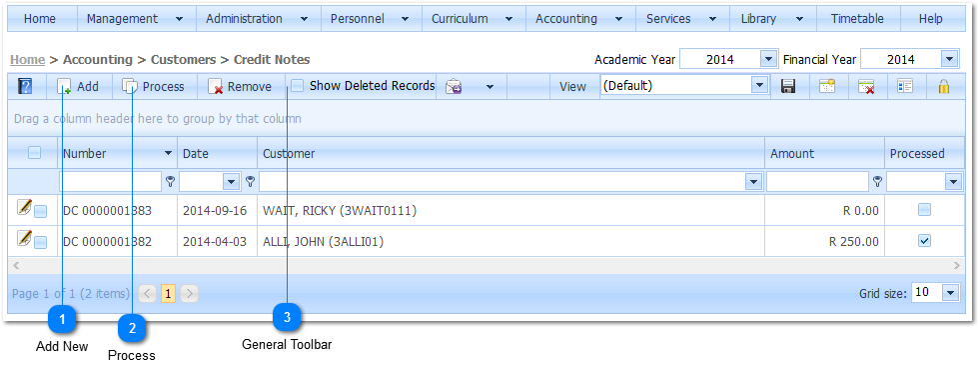Viewport: 980px width, 379px height.
Task: Open the Services menu
Action: [x=682, y=19]
